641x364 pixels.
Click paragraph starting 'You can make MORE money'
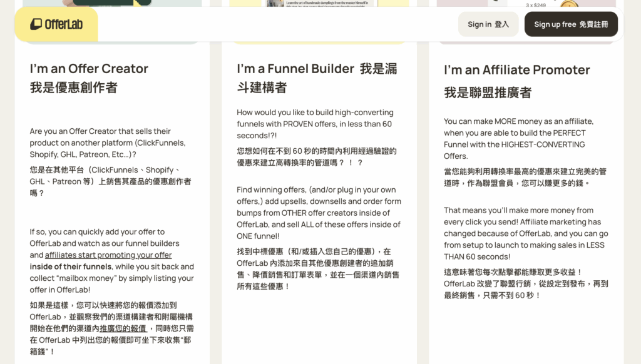(x=519, y=138)
